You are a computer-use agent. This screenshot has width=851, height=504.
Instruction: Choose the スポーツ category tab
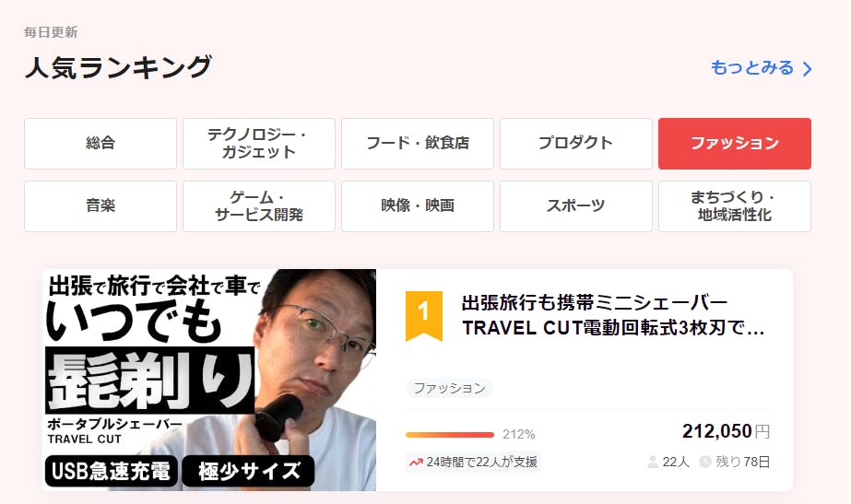(576, 206)
